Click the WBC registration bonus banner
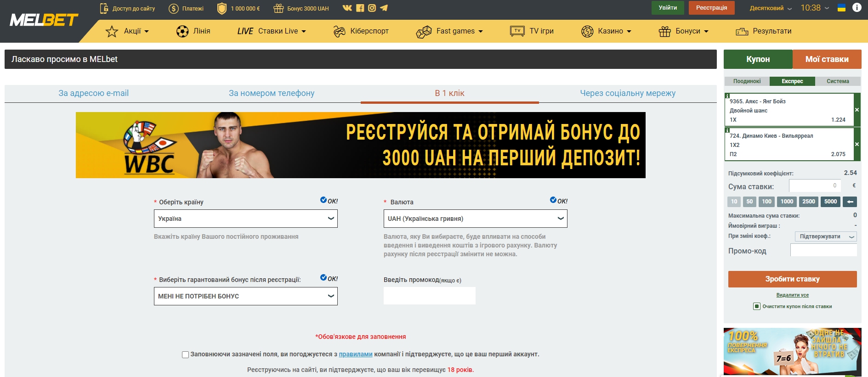 coord(361,145)
